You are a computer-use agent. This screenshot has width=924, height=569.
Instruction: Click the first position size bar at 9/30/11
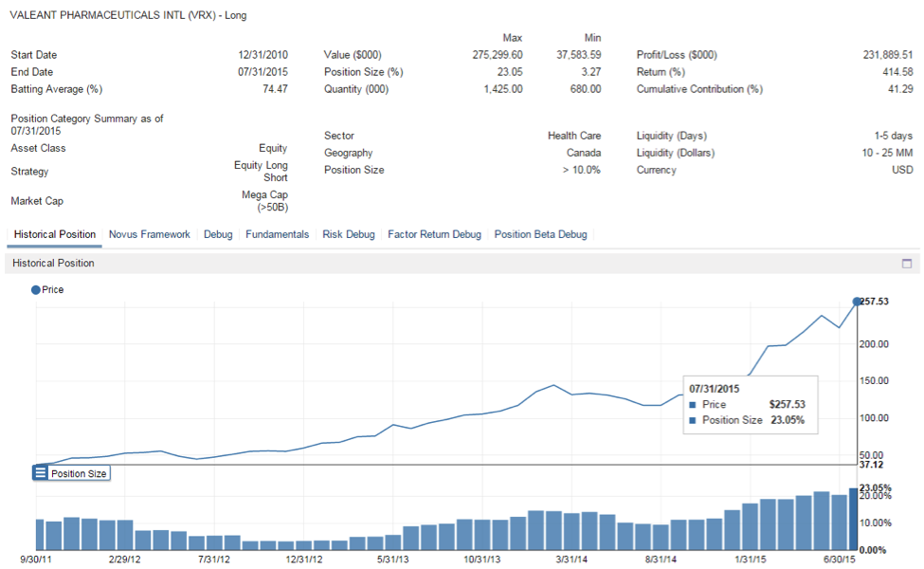(x=40, y=535)
